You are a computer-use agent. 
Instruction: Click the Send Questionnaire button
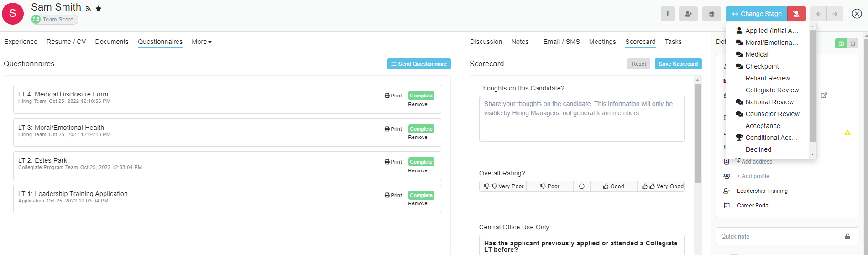pyautogui.click(x=418, y=64)
